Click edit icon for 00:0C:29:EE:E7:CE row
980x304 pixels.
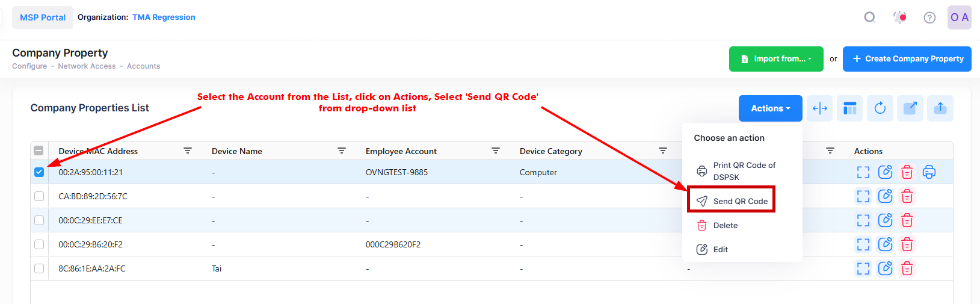click(x=885, y=220)
